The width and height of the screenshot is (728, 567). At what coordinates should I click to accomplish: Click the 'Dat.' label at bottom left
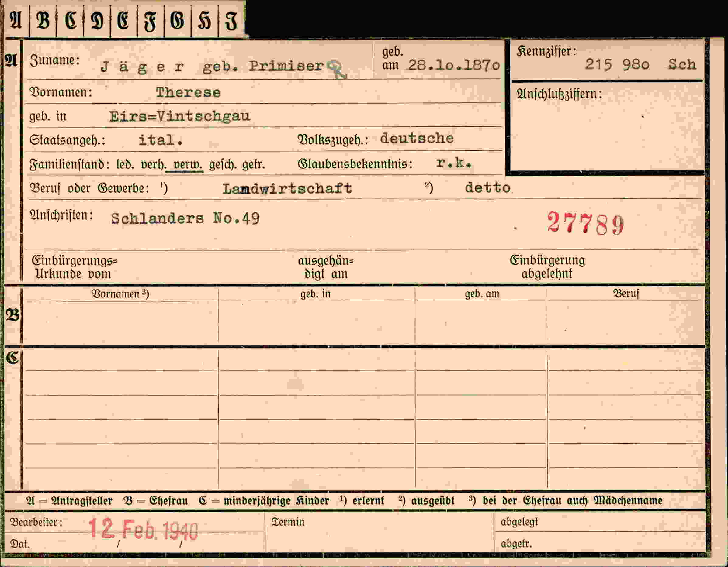click(x=20, y=544)
